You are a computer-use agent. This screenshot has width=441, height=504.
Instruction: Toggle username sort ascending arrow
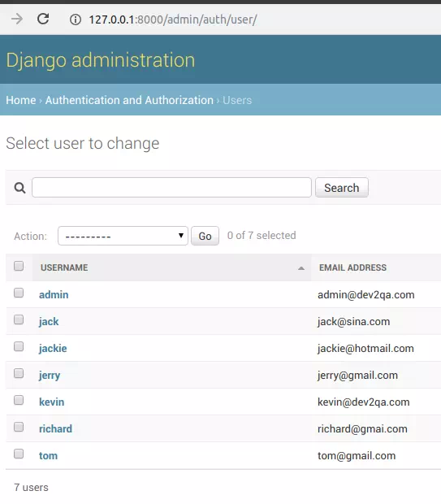point(301,268)
